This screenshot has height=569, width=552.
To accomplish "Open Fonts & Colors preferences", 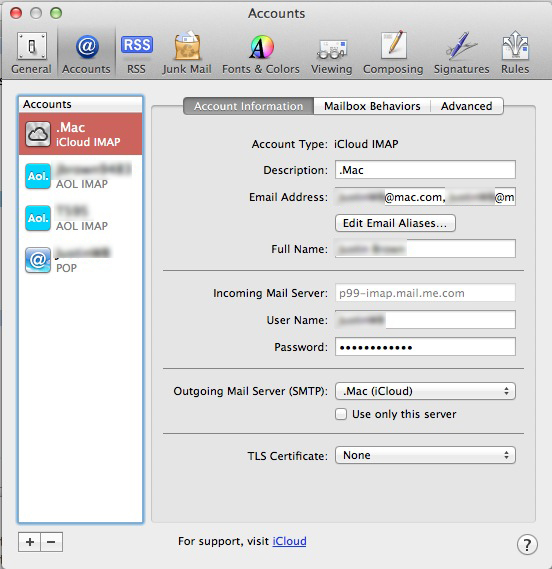I will coord(261,53).
